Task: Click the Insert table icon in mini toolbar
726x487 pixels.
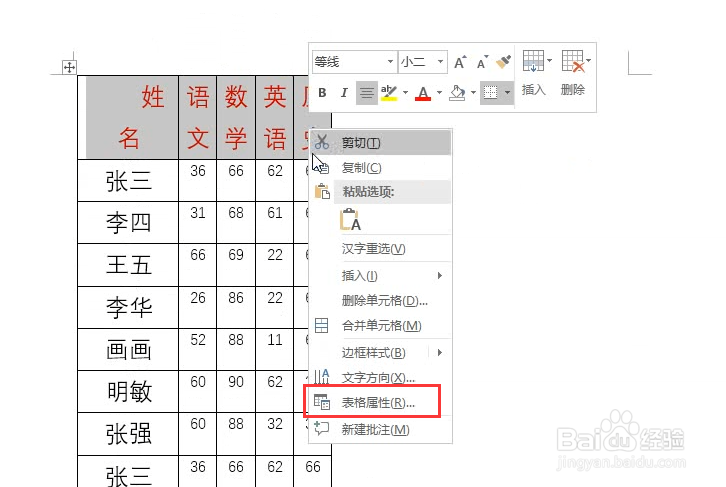Action: click(x=533, y=61)
